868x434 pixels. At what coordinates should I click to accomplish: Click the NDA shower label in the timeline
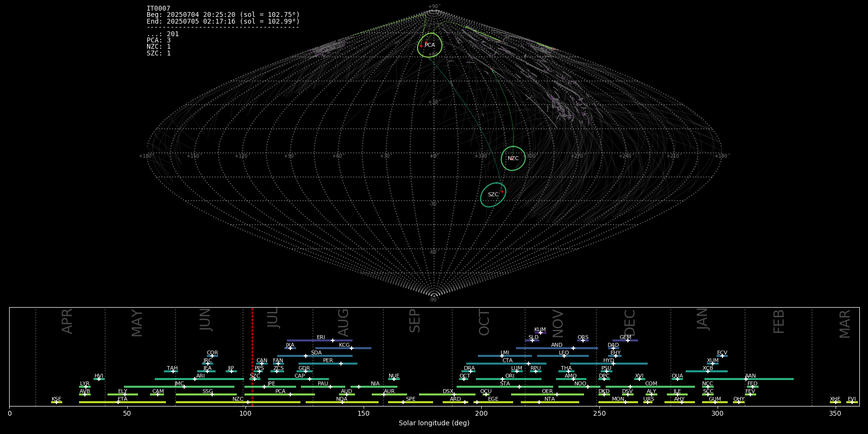341,399
